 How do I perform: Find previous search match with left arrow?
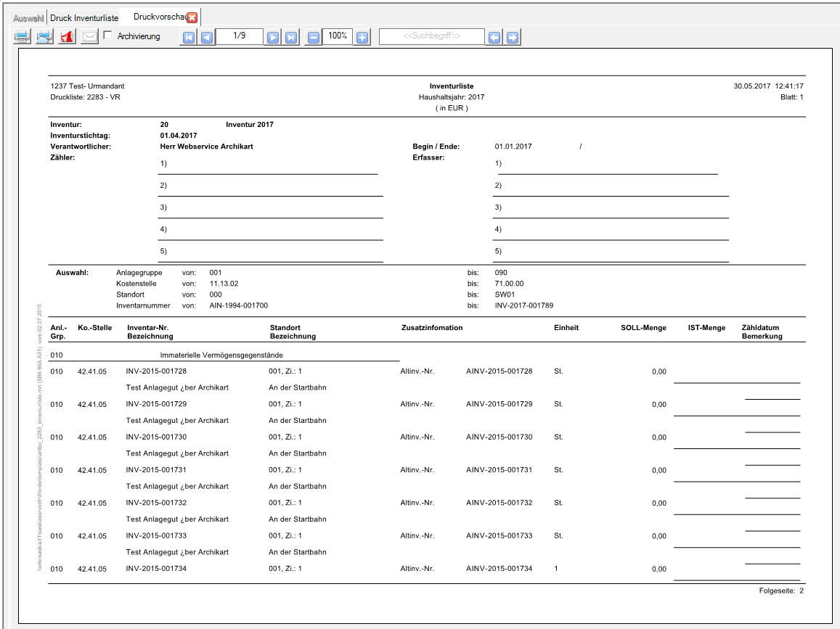coord(494,37)
